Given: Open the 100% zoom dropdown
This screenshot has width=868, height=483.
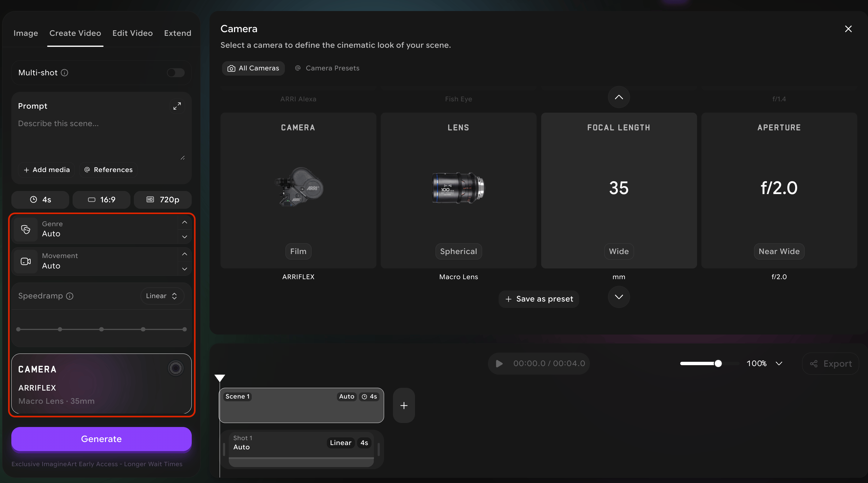Looking at the screenshot, I should click(764, 363).
